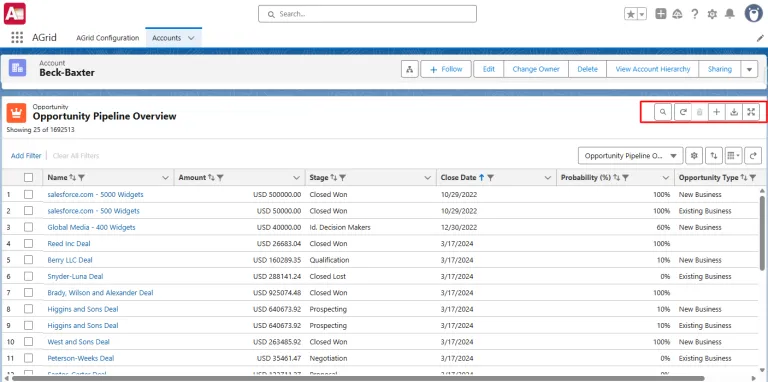Click the Add Filter link
768x382 pixels.
[x=26, y=156]
